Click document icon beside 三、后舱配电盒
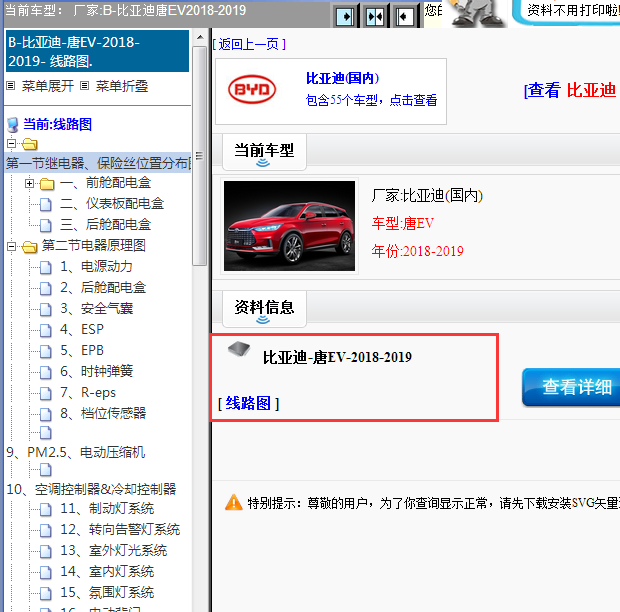The width and height of the screenshot is (620, 612). coord(45,225)
